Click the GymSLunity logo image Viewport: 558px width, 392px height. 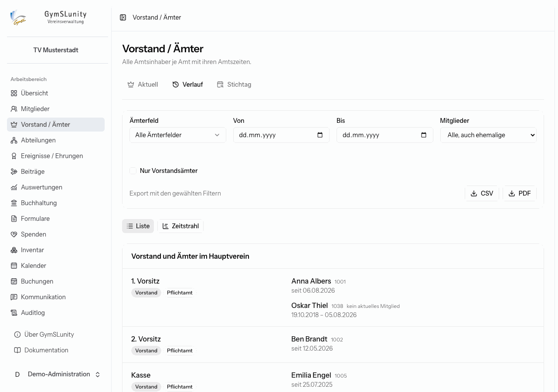click(x=18, y=17)
